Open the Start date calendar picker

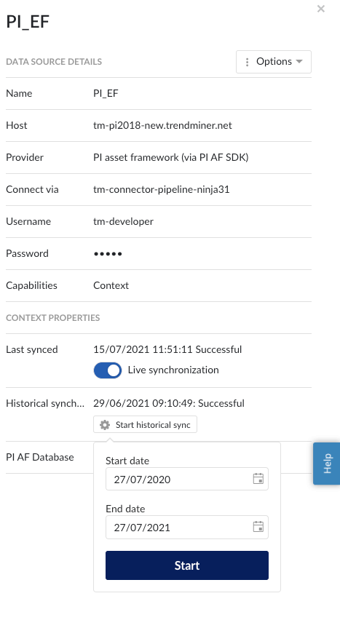tap(258, 479)
